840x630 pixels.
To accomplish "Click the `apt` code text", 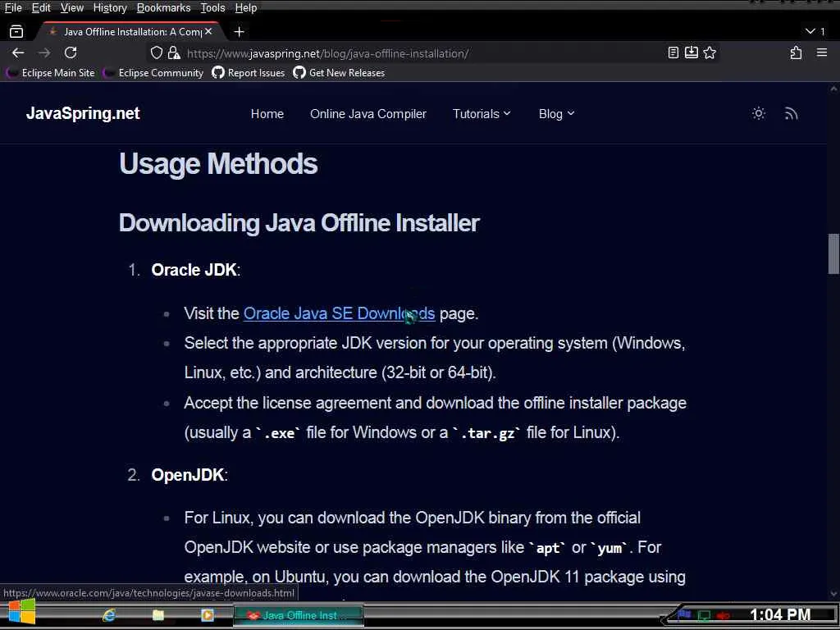I will click(547, 548).
